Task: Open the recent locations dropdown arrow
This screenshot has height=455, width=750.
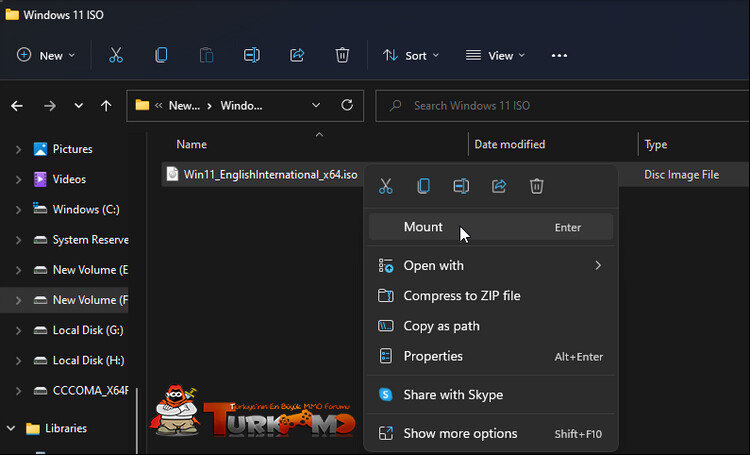Action: [78, 106]
